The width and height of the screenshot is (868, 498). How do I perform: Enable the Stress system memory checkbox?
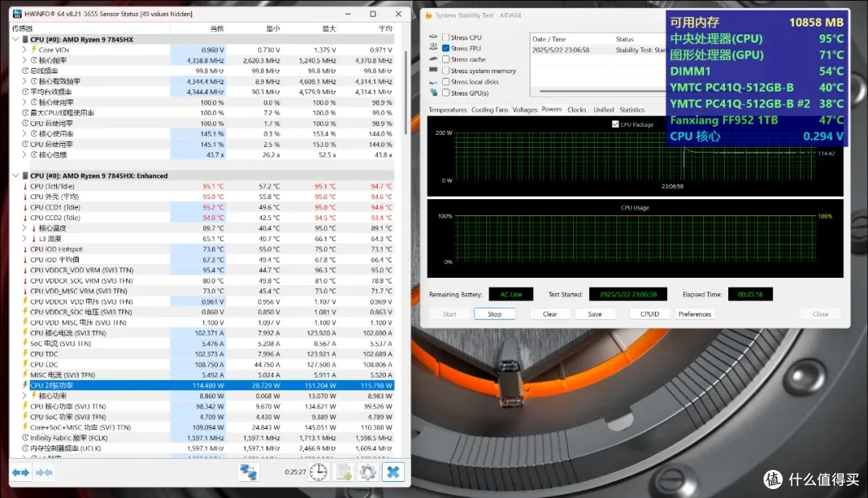445,71
